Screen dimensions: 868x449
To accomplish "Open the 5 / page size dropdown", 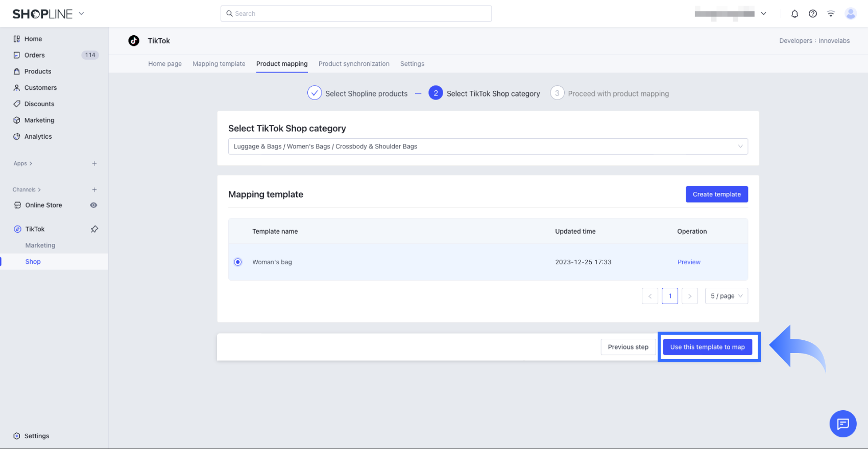I will point(726,296).
